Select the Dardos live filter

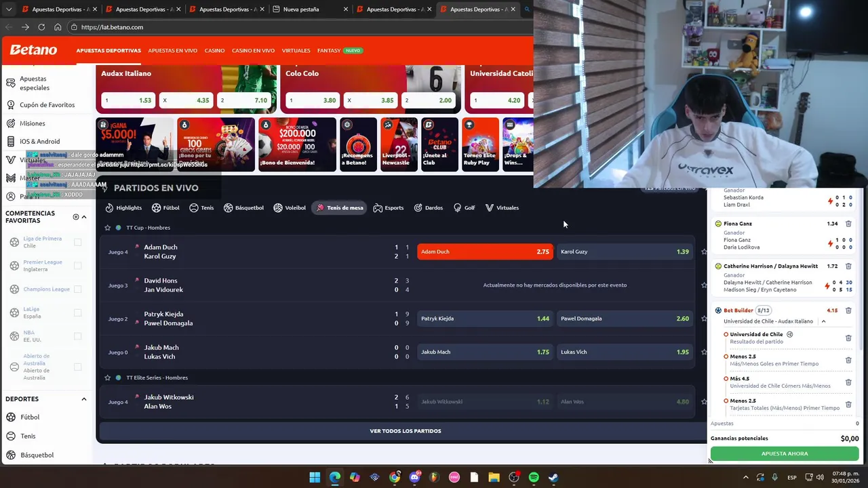click(428, 207)
